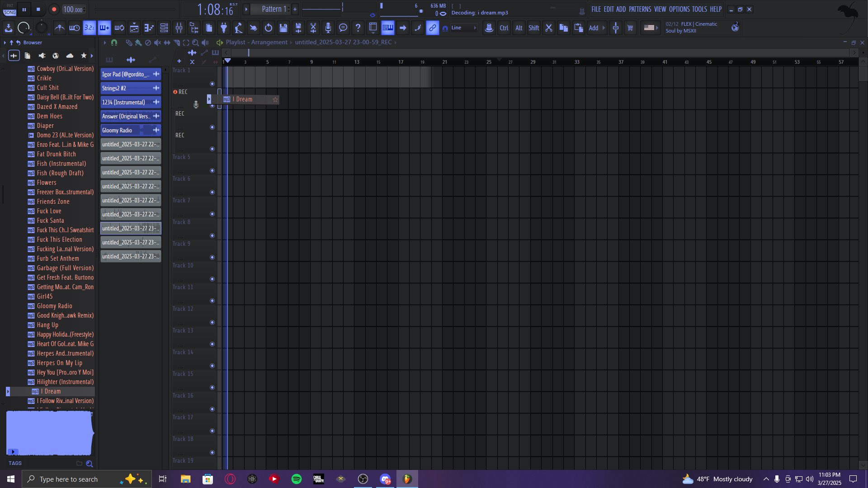The height and width of the screenshot is (488, 868).
Task: Click the microphone recording icon
Action: click(328, 28)
